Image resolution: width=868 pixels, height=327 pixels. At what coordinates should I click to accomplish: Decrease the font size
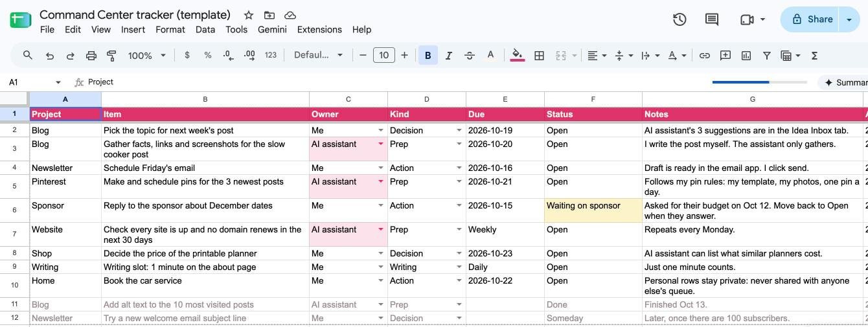click(363, 56)
